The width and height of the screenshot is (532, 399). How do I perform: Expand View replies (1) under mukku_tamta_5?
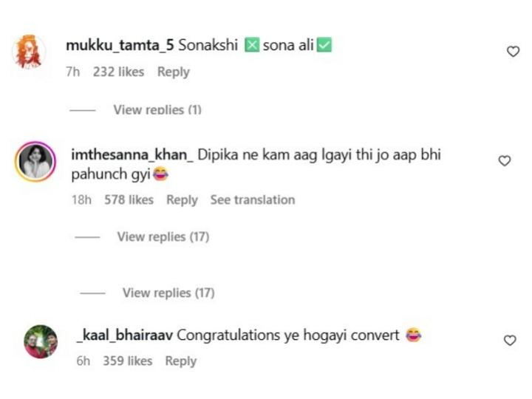coord(157,109)
